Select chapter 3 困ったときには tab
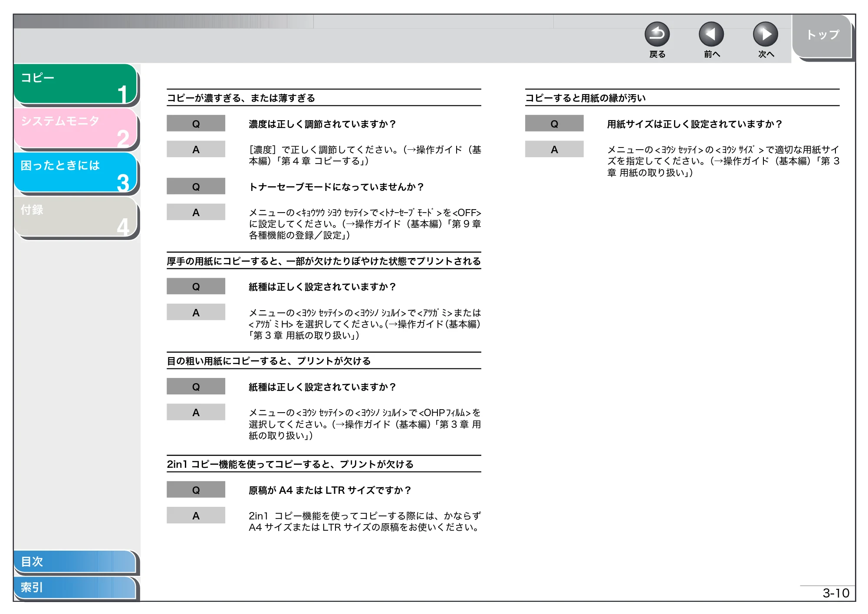868x614 pixels. 76,172
